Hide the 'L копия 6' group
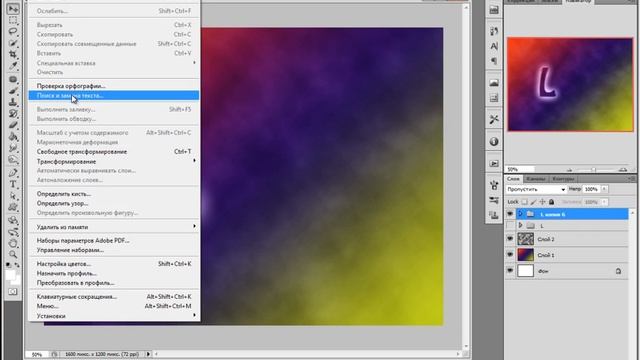The height and width of the screenshot is (360, 640). 510,214
